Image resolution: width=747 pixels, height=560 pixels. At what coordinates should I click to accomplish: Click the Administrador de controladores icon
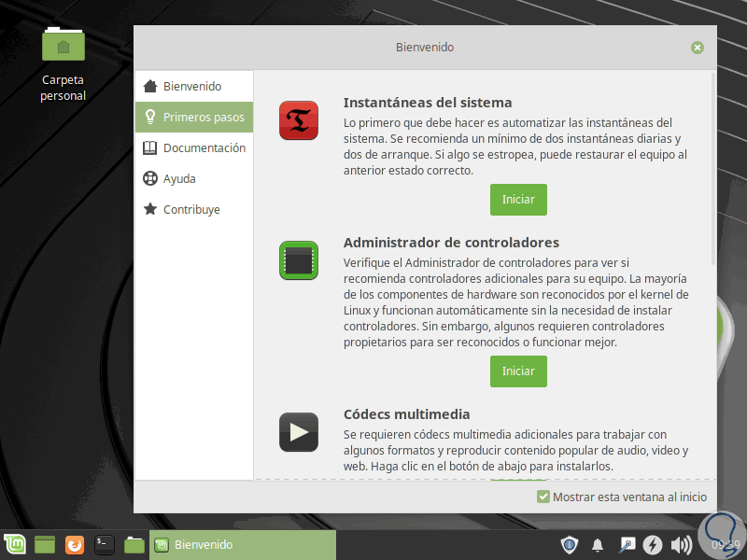pos(298,260)
